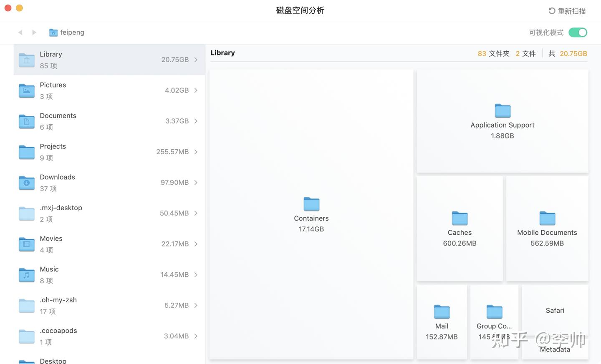This screenshot has height=364, width=601.
Task: Go back with the left arrow
Action: pos(20,32)
